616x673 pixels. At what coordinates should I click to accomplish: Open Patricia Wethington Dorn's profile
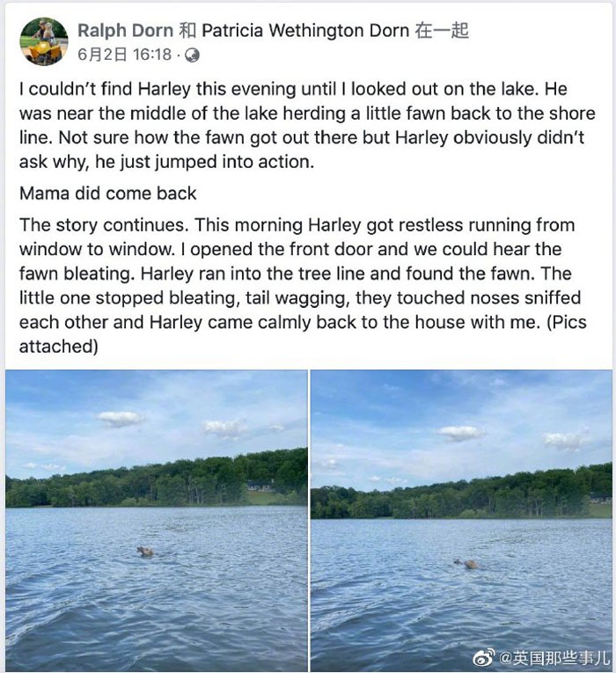[304, 31]
